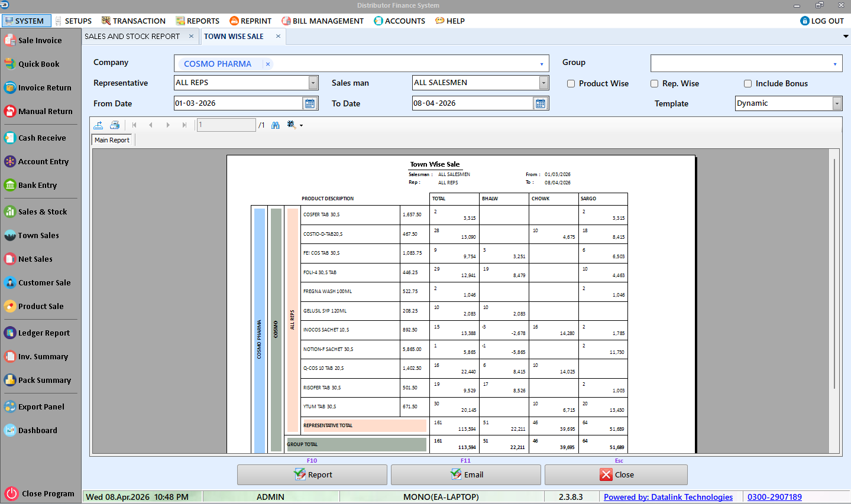Open From Date calendar picker
851x504 pixels.
pyautogui.click(x=309, y=103)
